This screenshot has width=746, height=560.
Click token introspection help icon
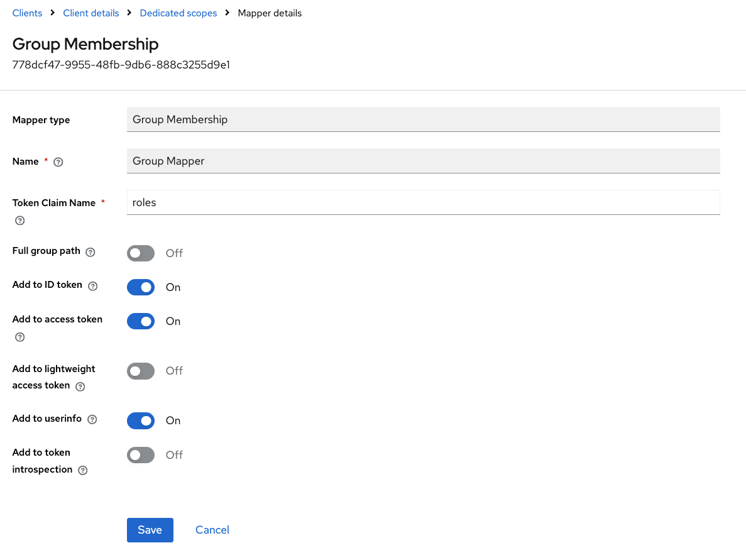(83, 470)
